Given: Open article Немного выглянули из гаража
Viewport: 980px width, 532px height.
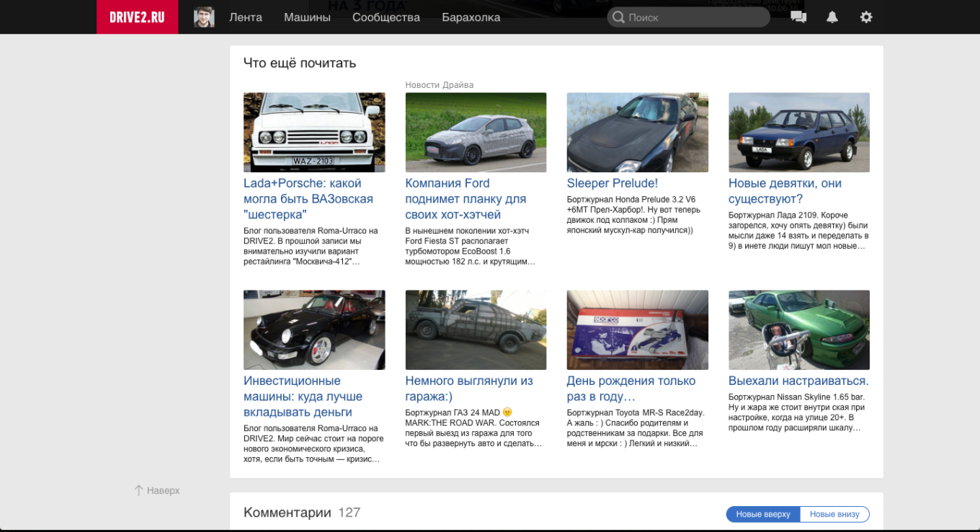Looking at the screenshot, I should point(469,389).
